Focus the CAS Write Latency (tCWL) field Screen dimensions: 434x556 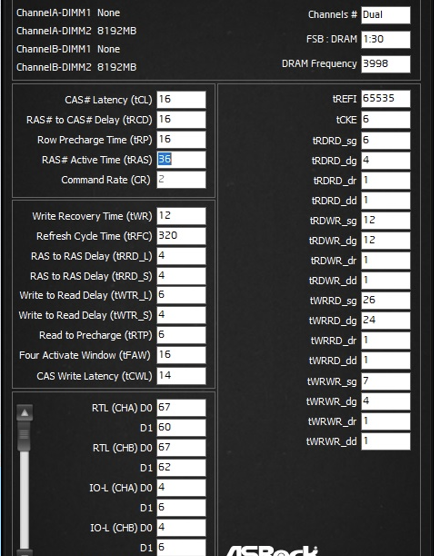(x=181, y=376)
